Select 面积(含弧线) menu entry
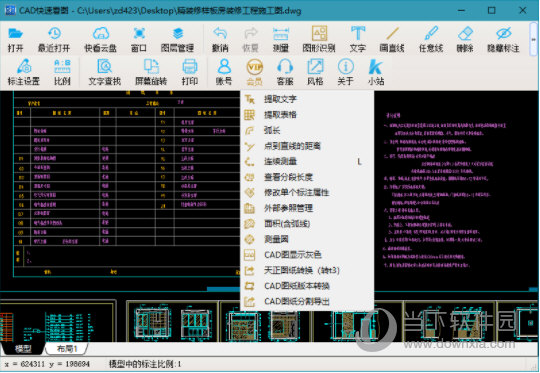This screenshot has height=373, width=540. click(x=307, y=224)
